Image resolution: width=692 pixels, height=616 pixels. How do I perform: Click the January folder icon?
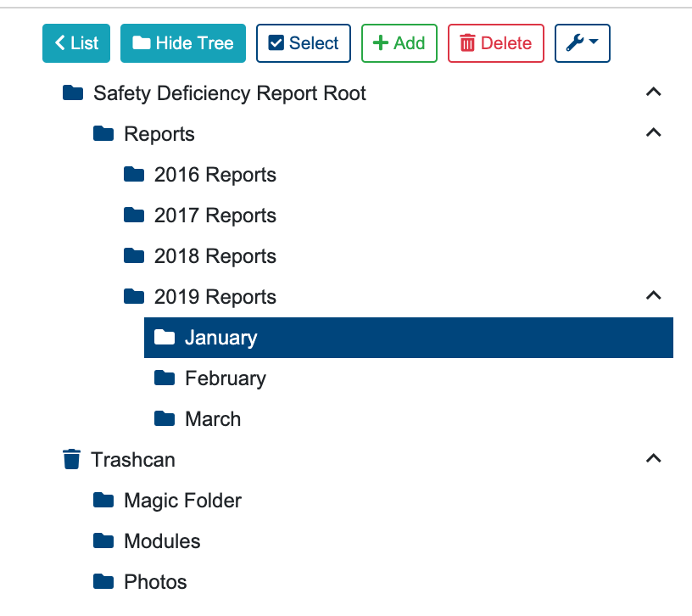pos(165,338)
